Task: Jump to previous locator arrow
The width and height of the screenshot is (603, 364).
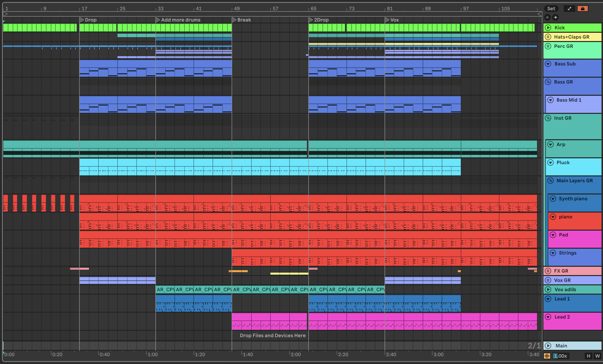Action: [548, 17]
